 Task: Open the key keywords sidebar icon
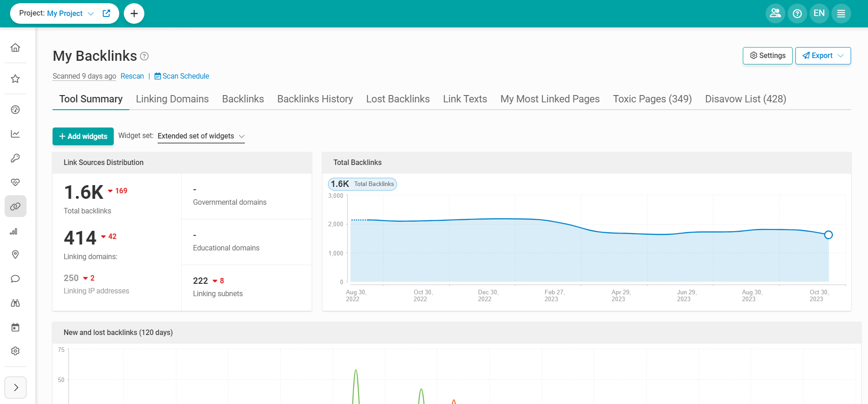(x=15, y=158)
